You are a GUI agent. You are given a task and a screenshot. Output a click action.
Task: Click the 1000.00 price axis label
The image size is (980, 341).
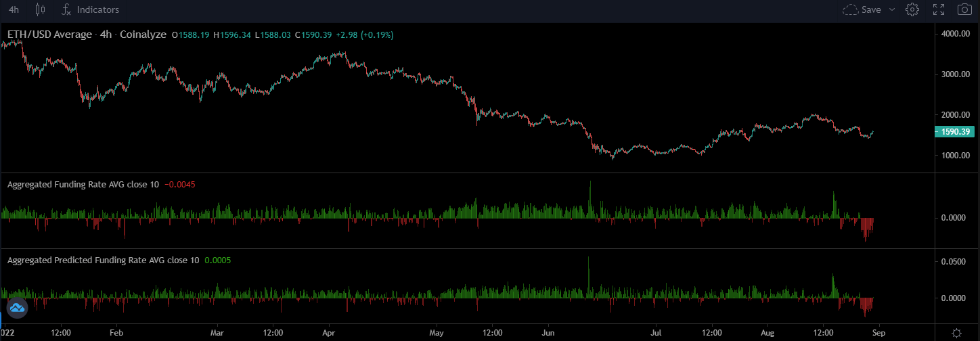click(x=957, y=156)
